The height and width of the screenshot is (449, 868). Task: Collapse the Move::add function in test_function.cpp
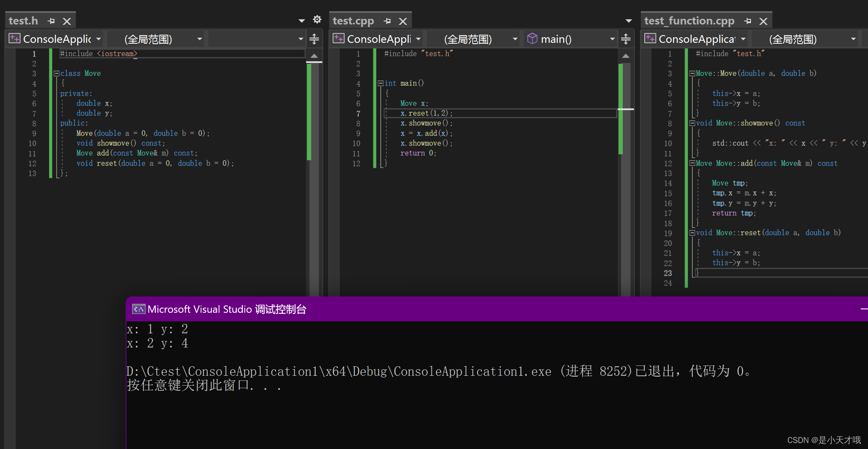click(693, 163)
